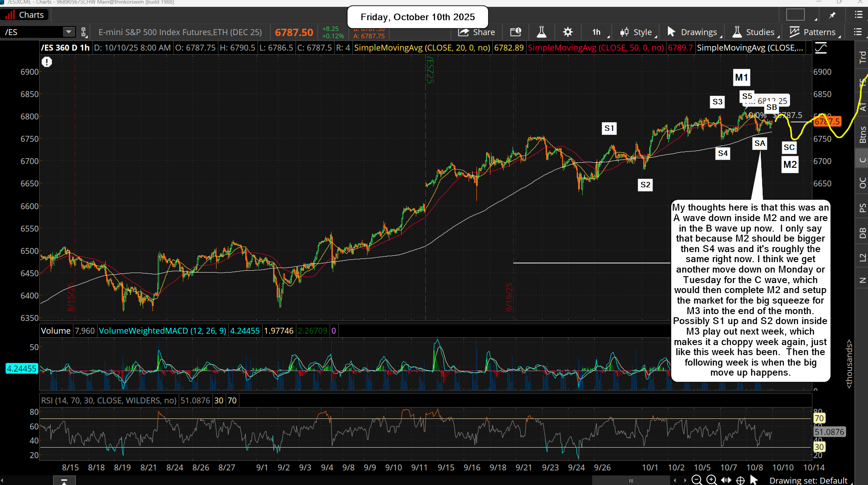Click the Edit Studies flask icon
Viewport: 868px width, 485px height.
(x=541, y=32)
